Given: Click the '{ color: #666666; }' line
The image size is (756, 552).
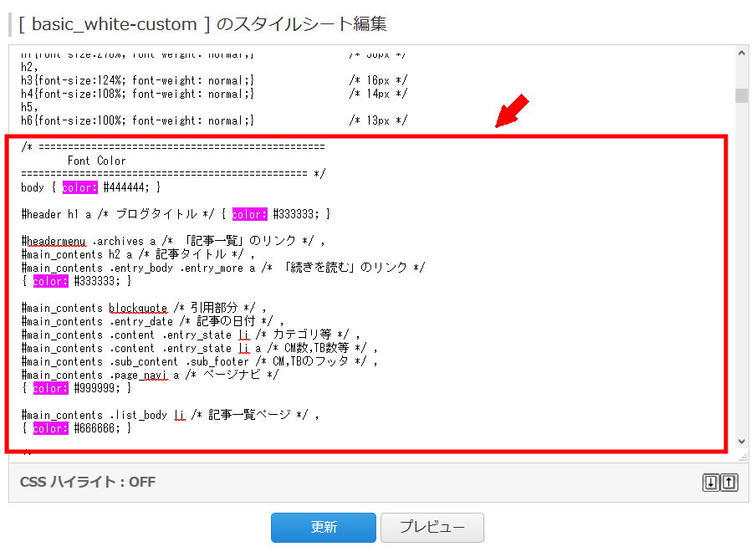Looking at the screenshot, I should tap(76, 428).
